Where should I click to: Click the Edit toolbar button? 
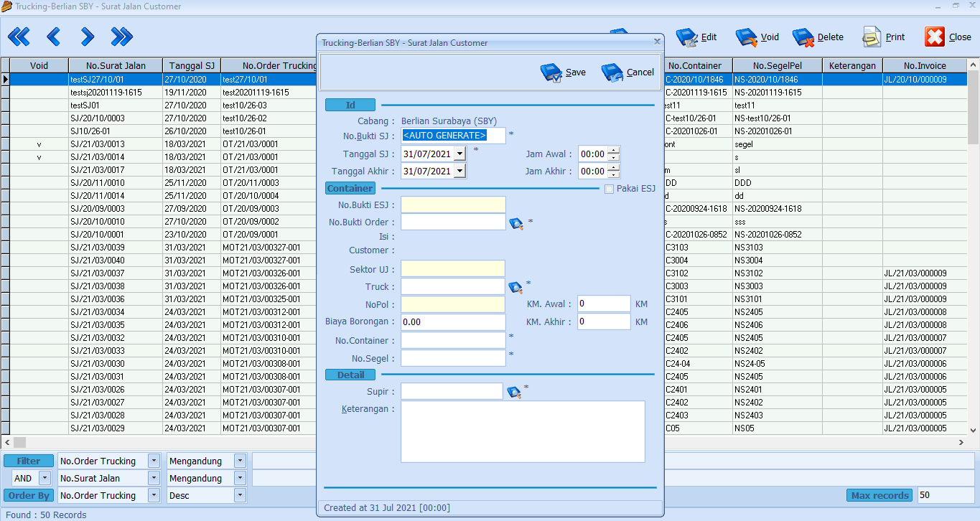(x=696, y=37)
